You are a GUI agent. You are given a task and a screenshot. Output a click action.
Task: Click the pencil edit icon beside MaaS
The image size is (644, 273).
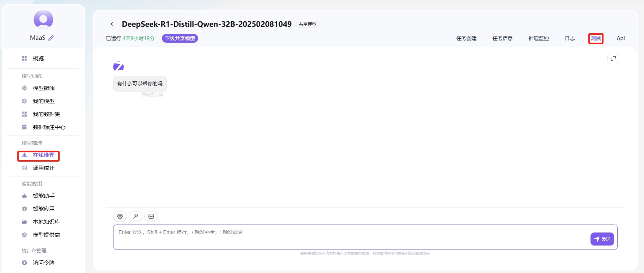pyautogui.click(x=51, y=38)
